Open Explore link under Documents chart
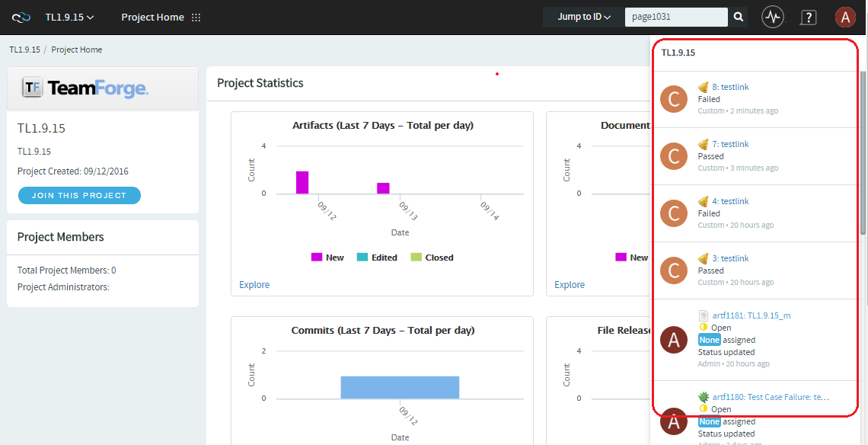The image size is (868, 445). click(x=570, y=284)
